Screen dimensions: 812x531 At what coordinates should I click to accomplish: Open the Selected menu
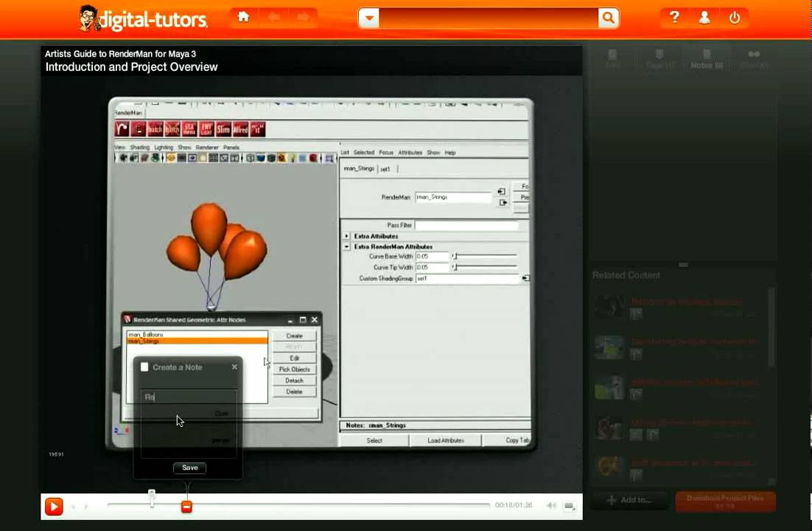(363, 153)
